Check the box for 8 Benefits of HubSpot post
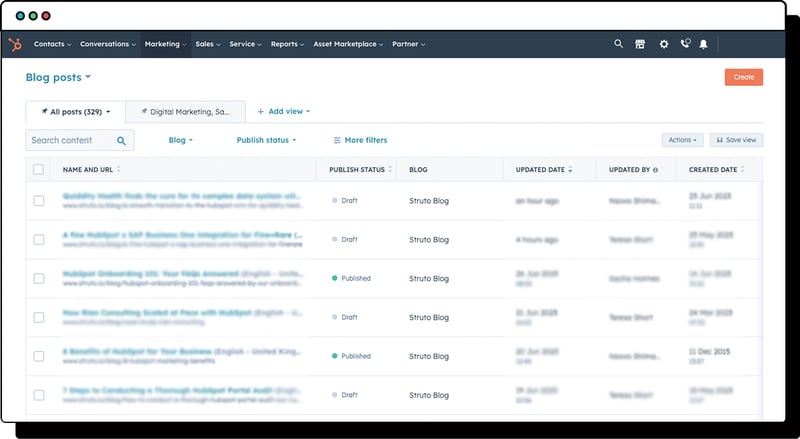800x439 pixels. [x=39, y=356]
